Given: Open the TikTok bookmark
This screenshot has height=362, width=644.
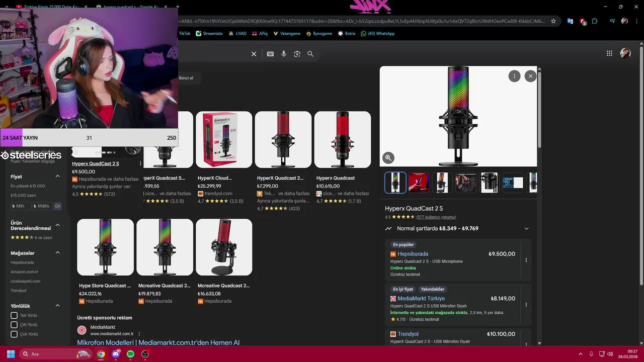Looking at the screenshot, I should [184, 33].
